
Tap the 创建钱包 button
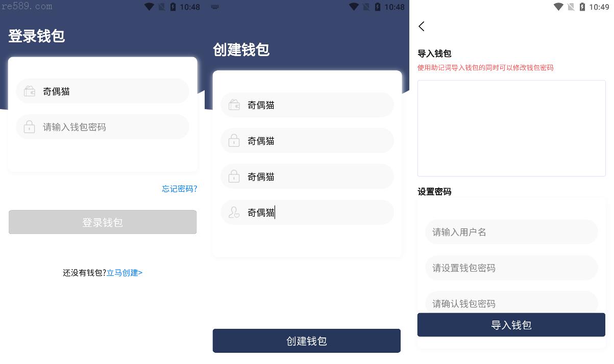click(x=307, y=341)
